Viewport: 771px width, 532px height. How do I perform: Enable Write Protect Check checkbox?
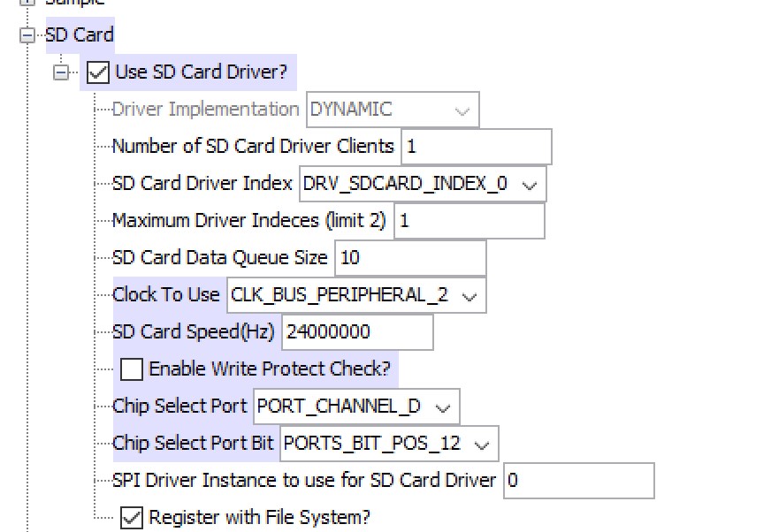pos(132,369)
